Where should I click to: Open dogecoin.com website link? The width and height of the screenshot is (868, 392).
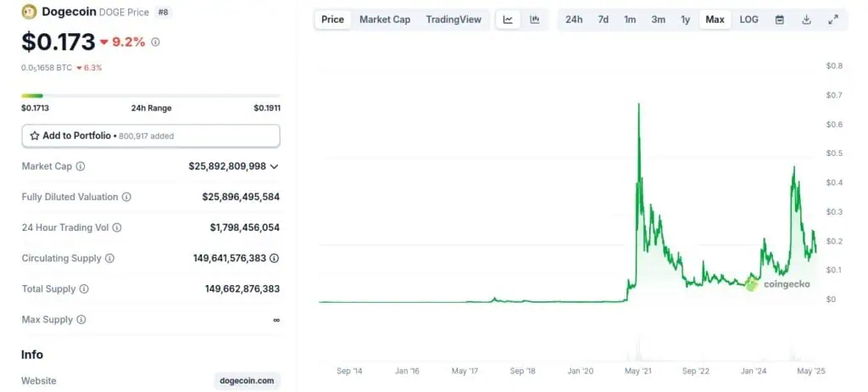247,381
